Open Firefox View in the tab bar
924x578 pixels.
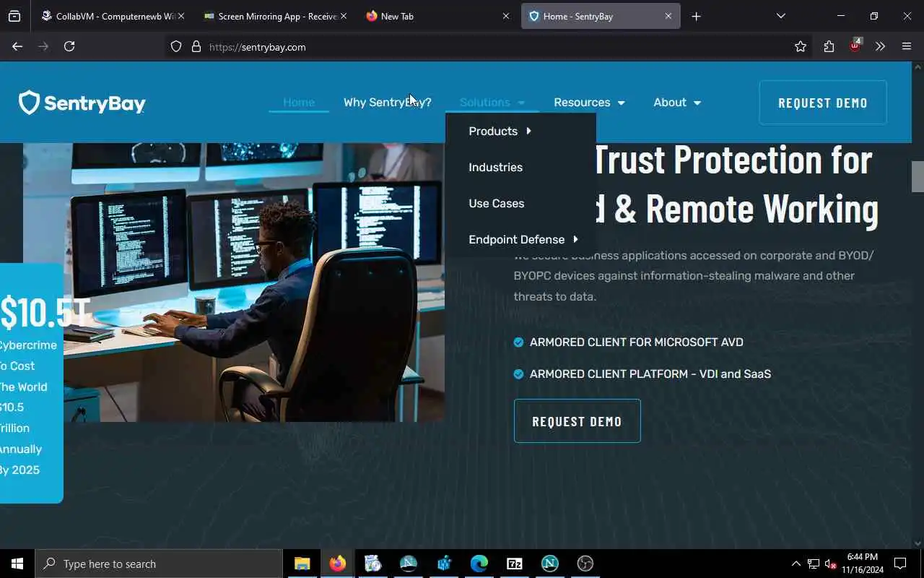coord(14,16)
